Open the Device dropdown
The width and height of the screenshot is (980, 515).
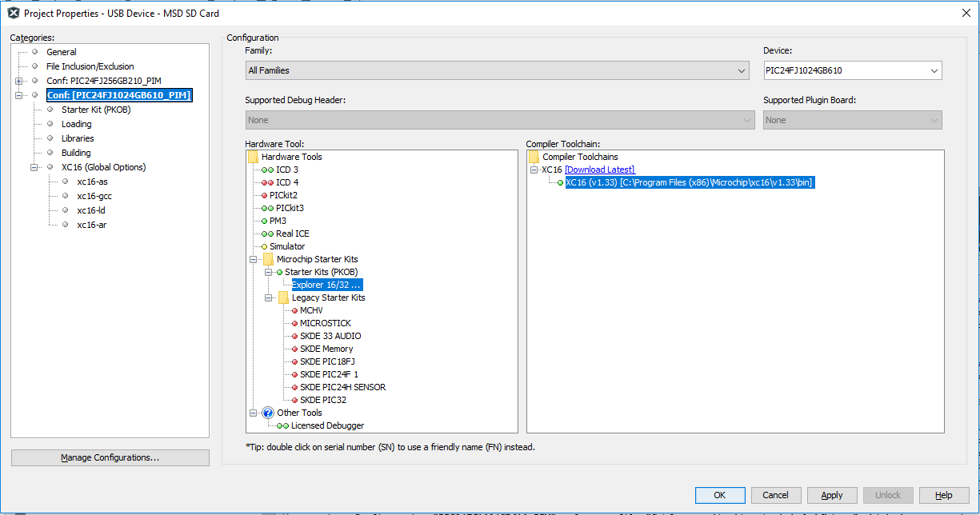(x=853, y=70)
